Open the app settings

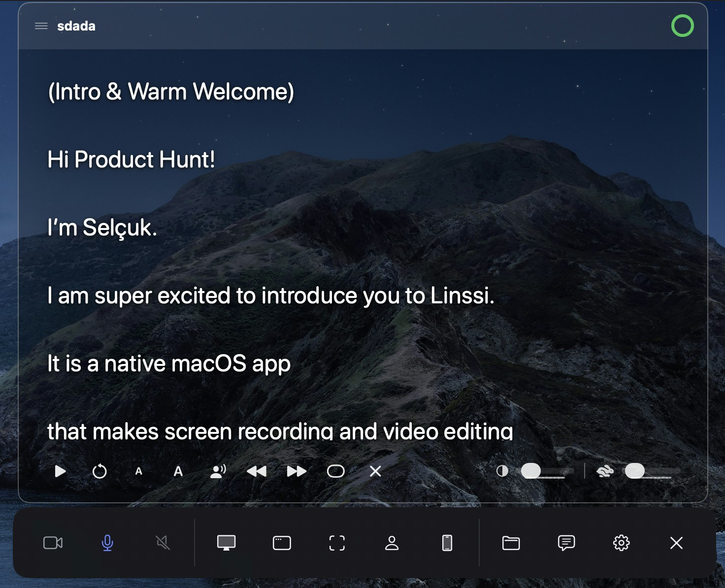(x=621, y=543)
